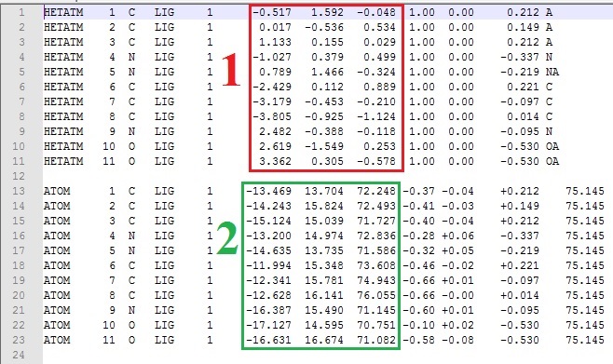Click the OA atom type on line 10

click(552, 146)
